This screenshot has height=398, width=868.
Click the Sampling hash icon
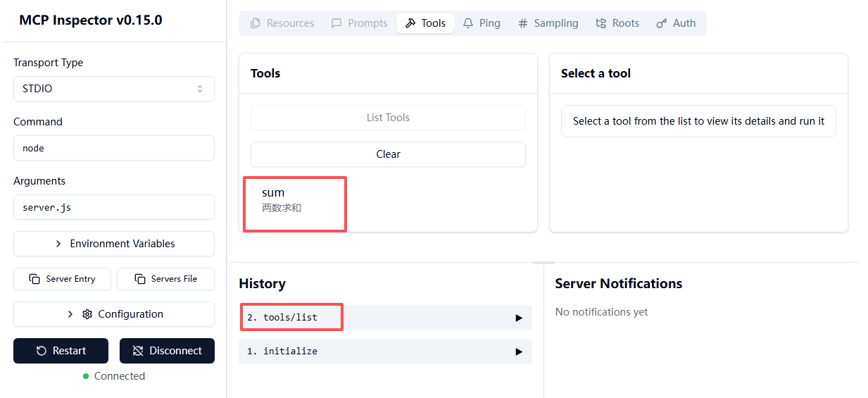[x=522, y=23]
